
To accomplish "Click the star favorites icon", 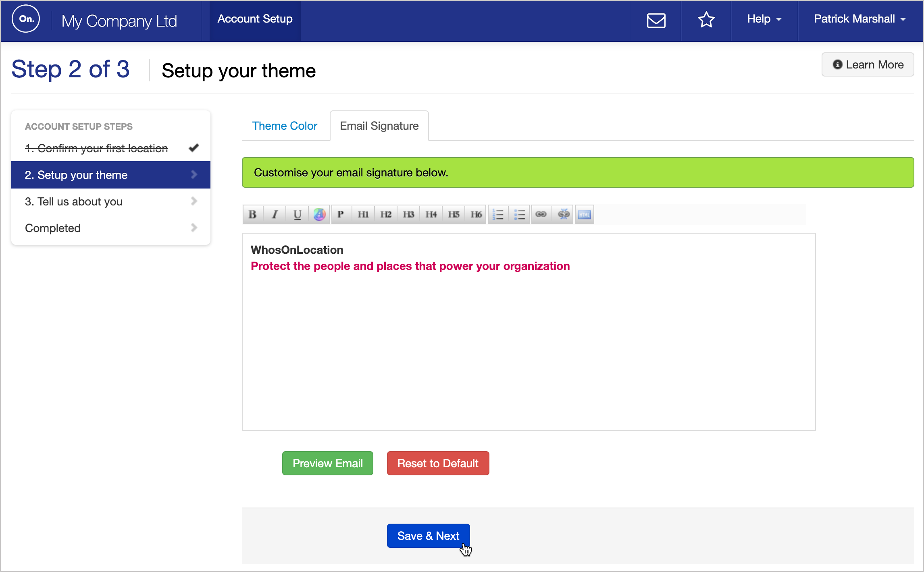I will pyautogui.click(x=706, y=20).
